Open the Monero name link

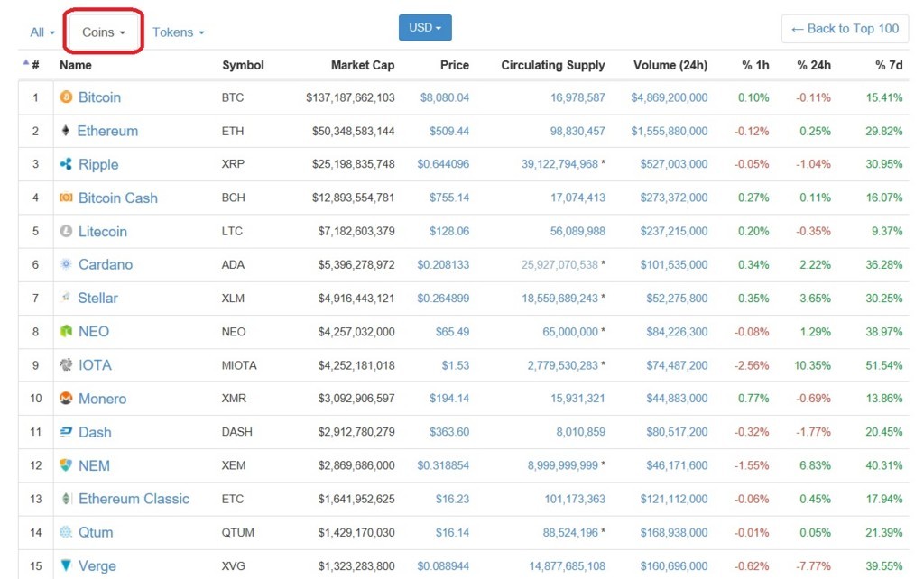(x=103, y=399)
